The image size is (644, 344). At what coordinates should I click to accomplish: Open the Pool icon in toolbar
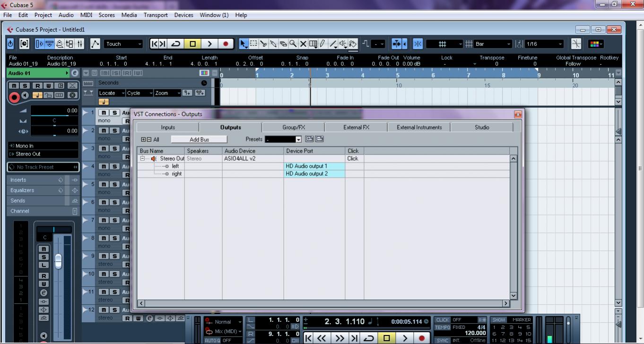click(x=70, y=44)
